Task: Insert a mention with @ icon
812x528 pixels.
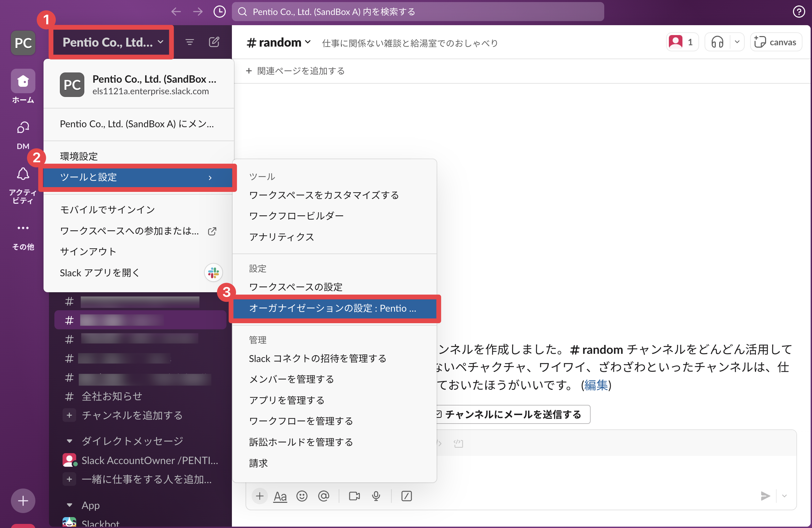Action: [x=323, y=496]
